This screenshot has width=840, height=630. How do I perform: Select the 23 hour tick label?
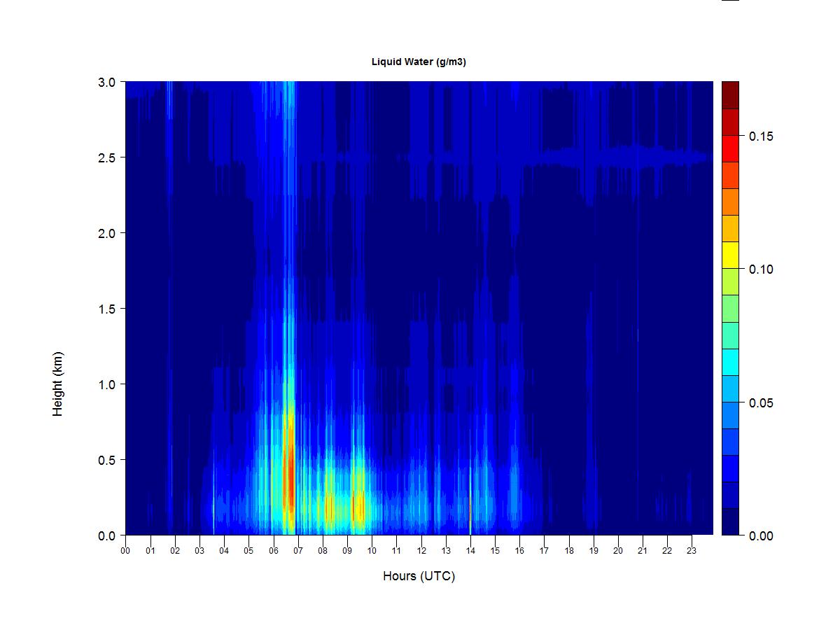point(692,550)
